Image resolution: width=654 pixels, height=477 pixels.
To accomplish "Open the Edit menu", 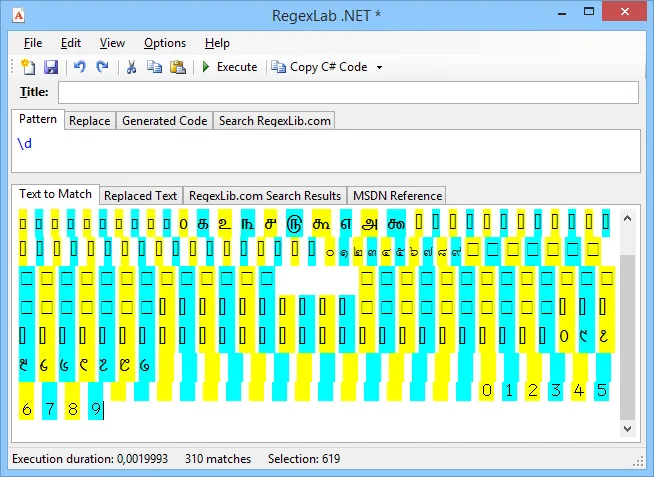I will click(x=70, y=43).
